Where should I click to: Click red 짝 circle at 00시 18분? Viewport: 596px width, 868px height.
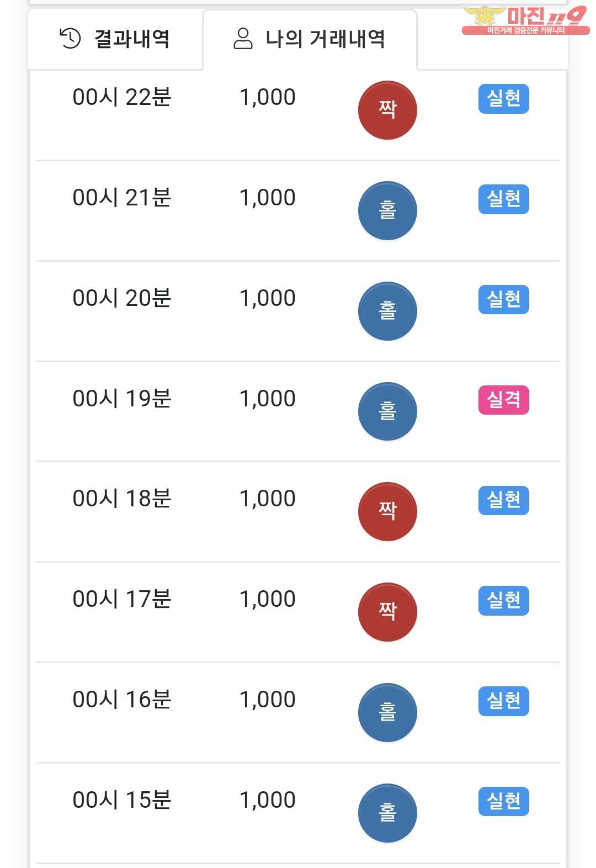click(387, 511)
